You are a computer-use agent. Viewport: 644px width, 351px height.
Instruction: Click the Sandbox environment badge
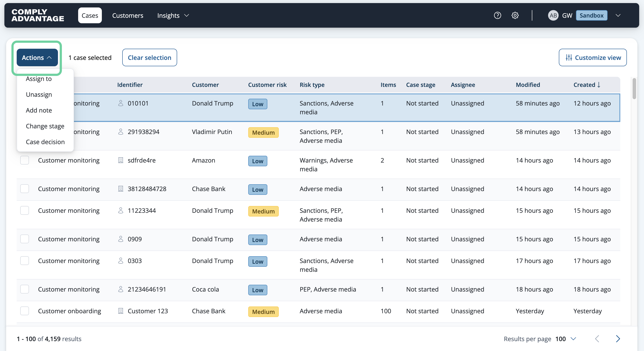point(592,16)
